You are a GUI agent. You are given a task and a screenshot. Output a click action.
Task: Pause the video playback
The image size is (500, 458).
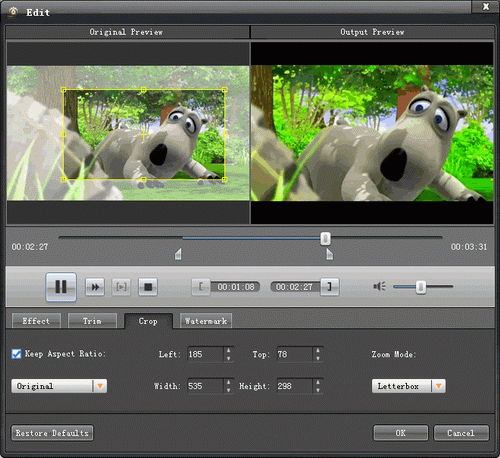tap(61, 287)
